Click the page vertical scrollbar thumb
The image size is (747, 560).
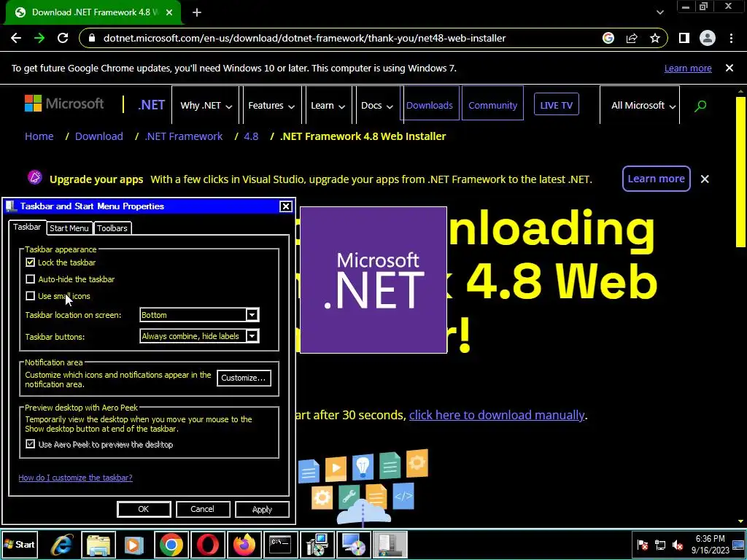(x=740, y=172)
